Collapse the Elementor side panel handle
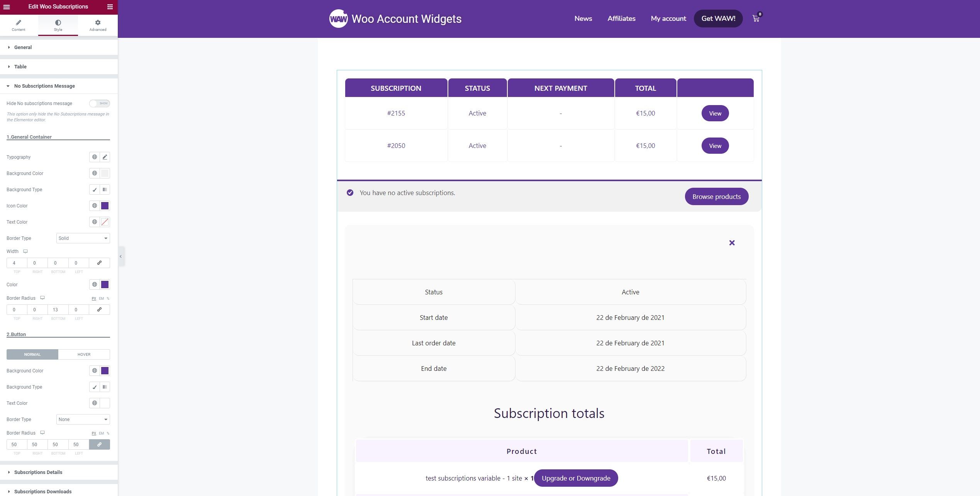Viewport: 980px width, 496px height. click(x=121, y=256)
